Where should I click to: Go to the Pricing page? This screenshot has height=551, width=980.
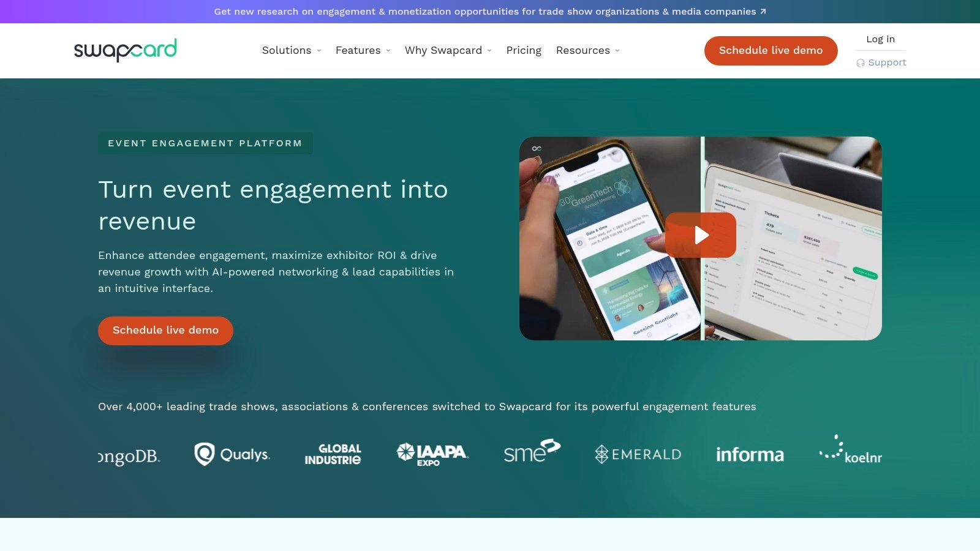524,50
